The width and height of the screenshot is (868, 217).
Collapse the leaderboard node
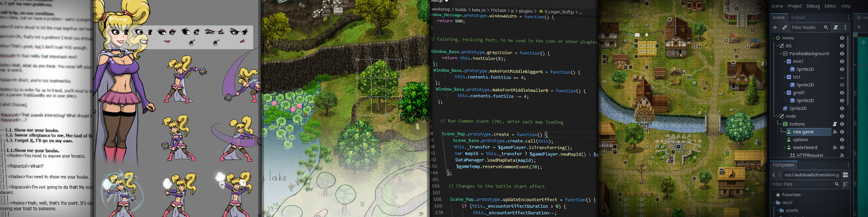point(784,147)
